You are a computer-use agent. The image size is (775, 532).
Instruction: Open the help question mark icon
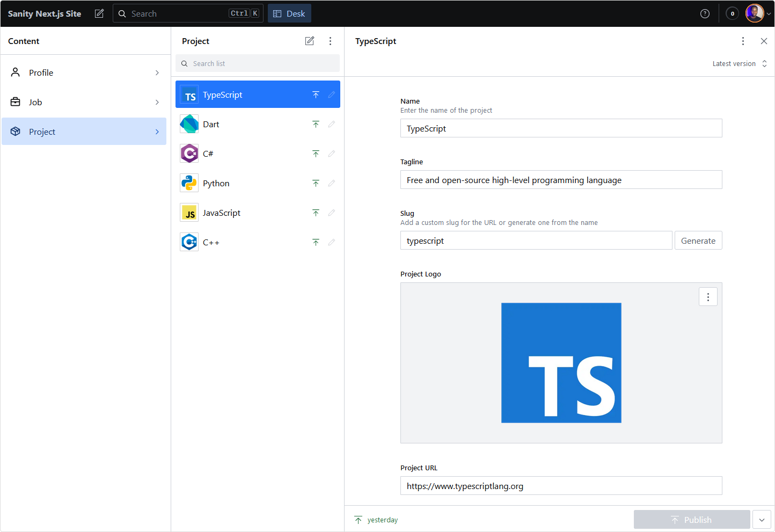[x=705, y=13]
